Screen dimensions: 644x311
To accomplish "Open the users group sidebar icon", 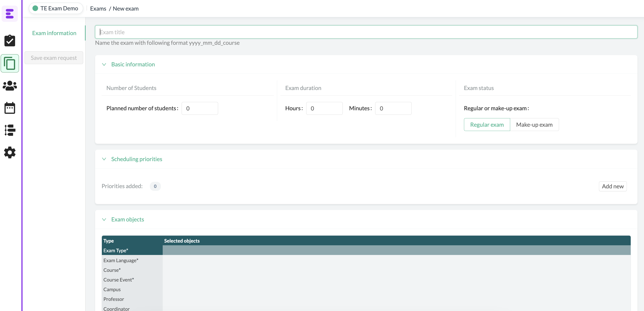I will pos(10,86).
